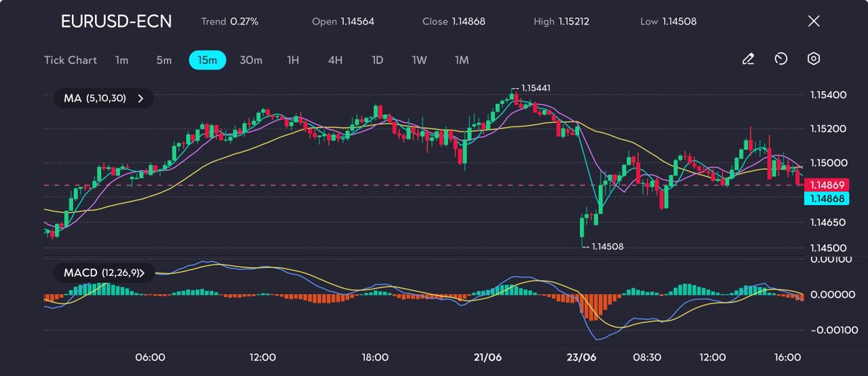Select the 5m timeframe
The height and width of the screenshot is (376, 868).
pyautogui.click(x=164, y=60)
